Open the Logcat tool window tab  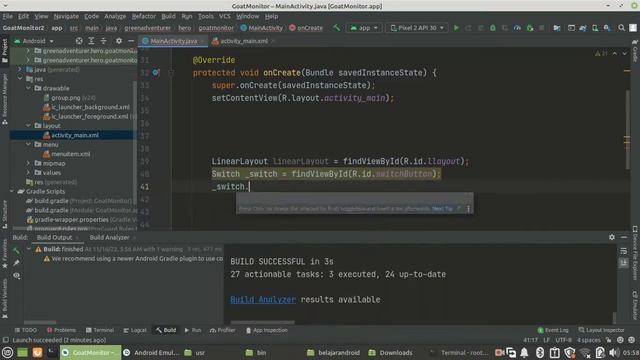click(x=135, y=330)
